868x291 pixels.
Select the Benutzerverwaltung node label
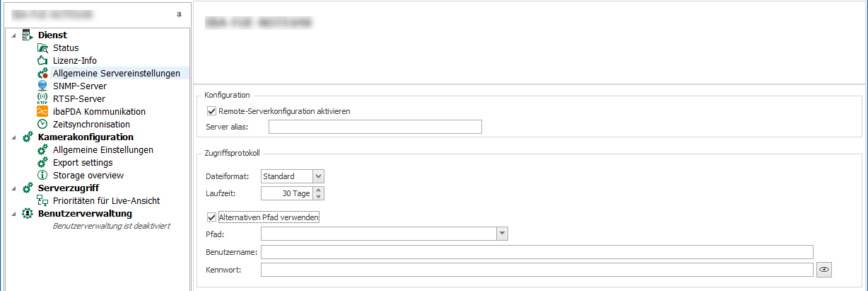85,213
